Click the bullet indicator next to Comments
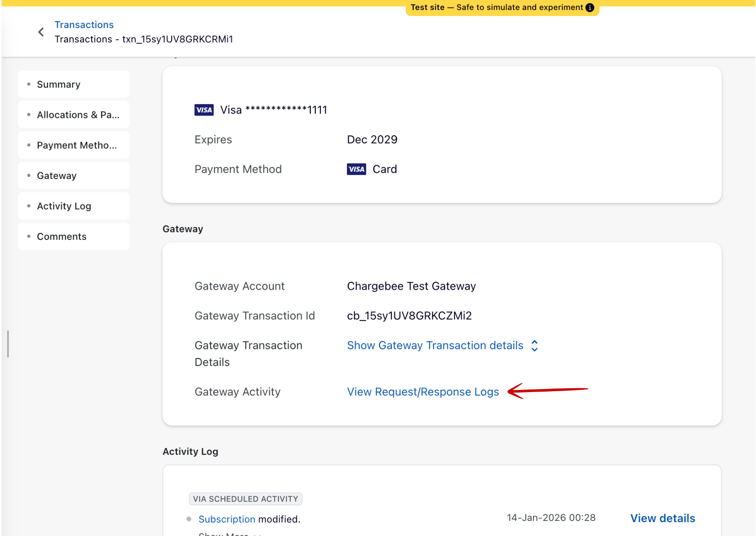The height and width of the screenshot is (536, 756). [x=29, y=236]
